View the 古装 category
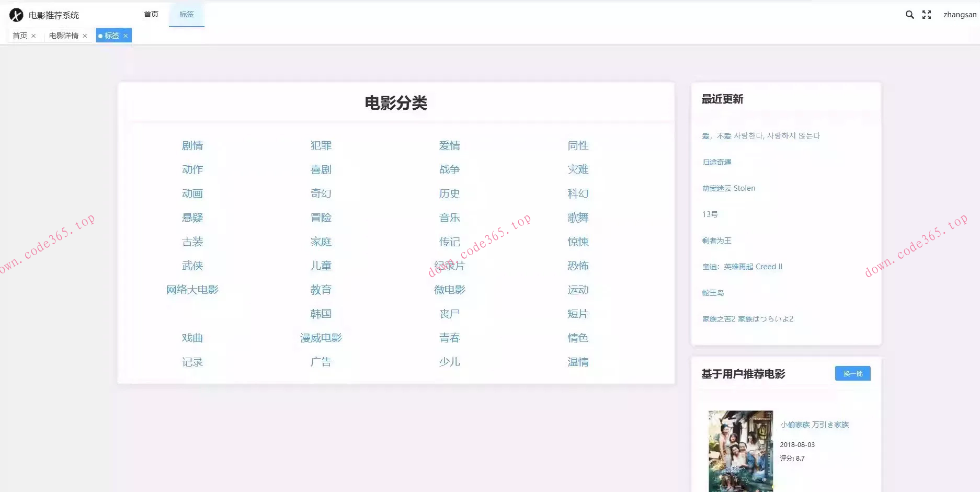This screenshot has height=492, width=980. (192, 242)
